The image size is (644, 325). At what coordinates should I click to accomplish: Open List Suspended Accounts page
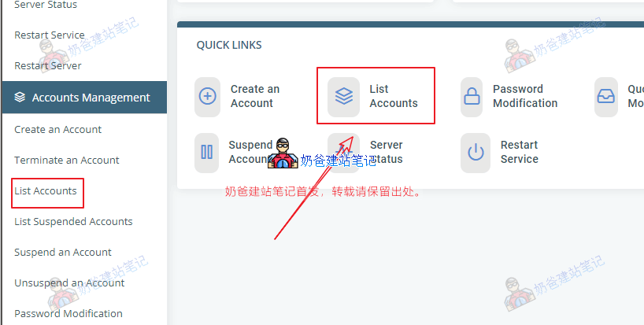point(73,222)
